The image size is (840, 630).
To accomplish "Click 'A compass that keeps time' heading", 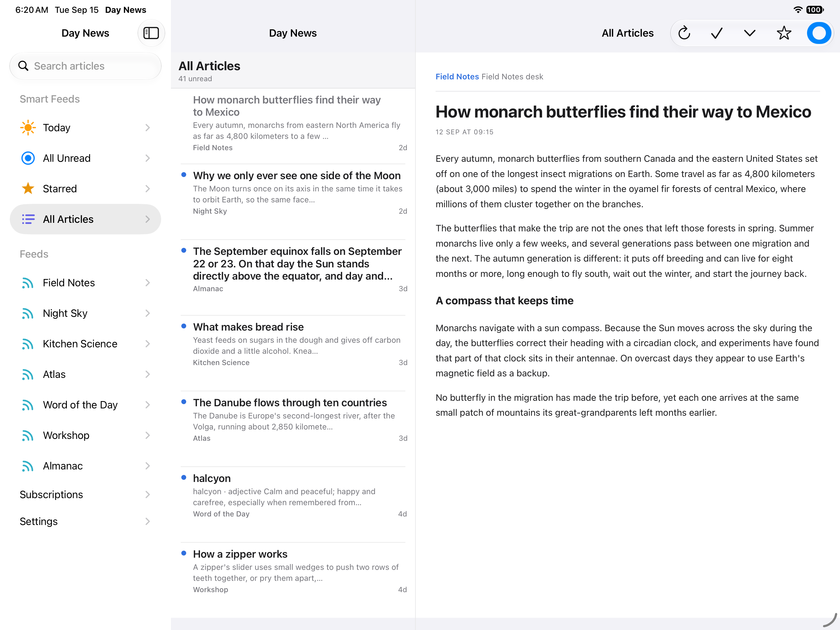I will (x=504, y=301).
